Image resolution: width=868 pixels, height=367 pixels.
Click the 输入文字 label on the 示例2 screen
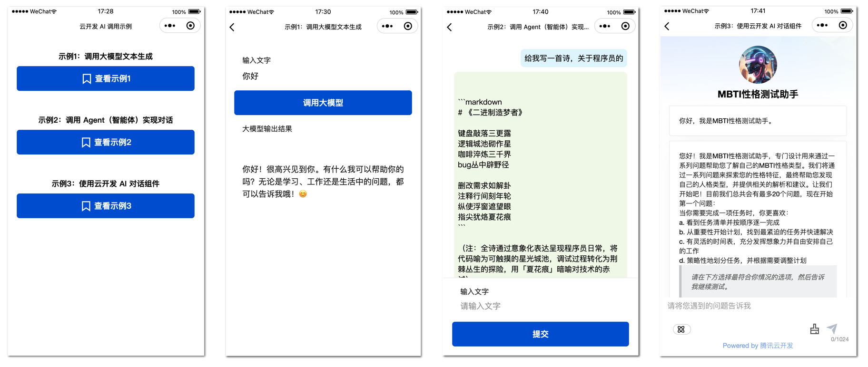pyautogui.click(x=474, y=291)
